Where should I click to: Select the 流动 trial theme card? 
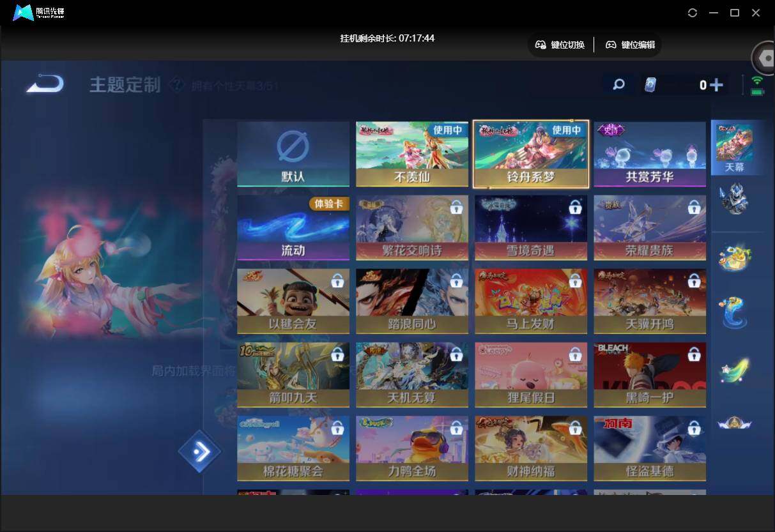point(293,227)
